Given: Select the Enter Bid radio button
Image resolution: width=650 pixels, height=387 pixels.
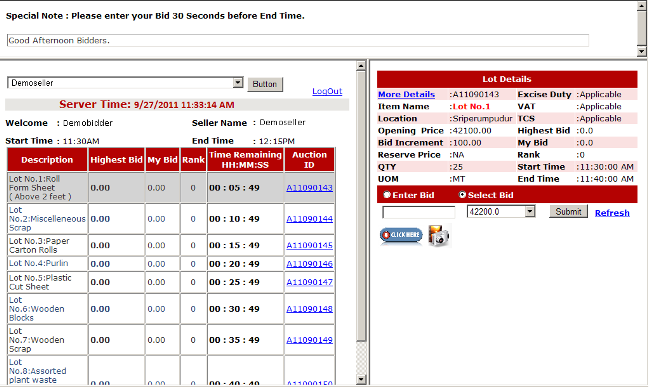Looking at the screenshot, I should click(x=387, y=195).
